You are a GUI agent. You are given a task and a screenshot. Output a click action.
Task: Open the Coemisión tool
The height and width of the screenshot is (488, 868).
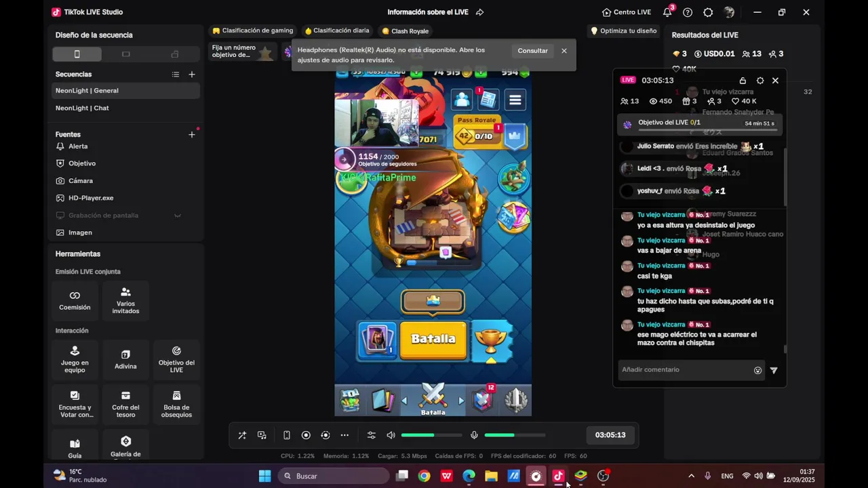(75, 301)
